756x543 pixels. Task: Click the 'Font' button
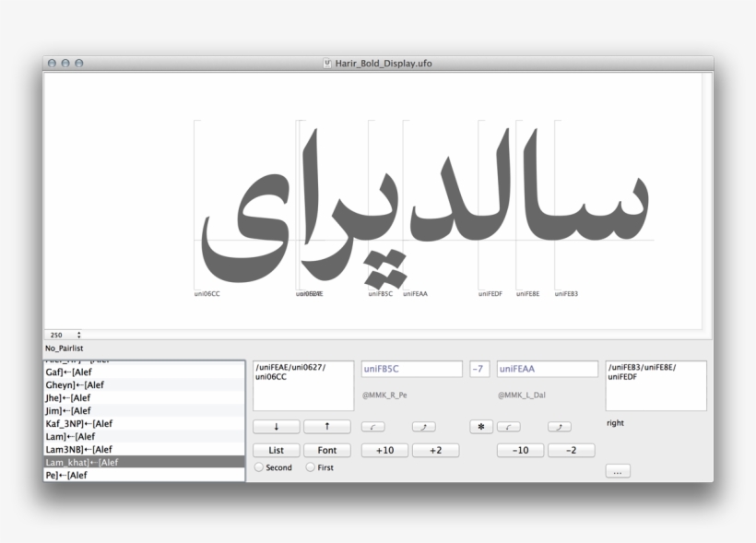click(x=327, y=450)
